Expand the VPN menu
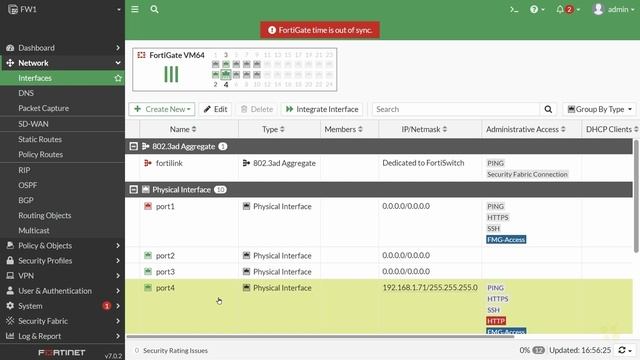640x360 pixels. [62, 276]
